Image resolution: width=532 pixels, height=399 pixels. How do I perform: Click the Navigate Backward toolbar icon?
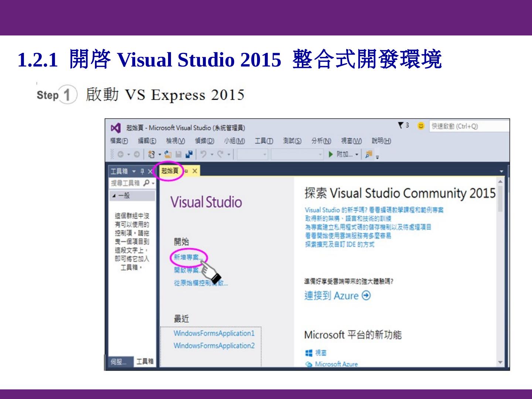(120, 154)
